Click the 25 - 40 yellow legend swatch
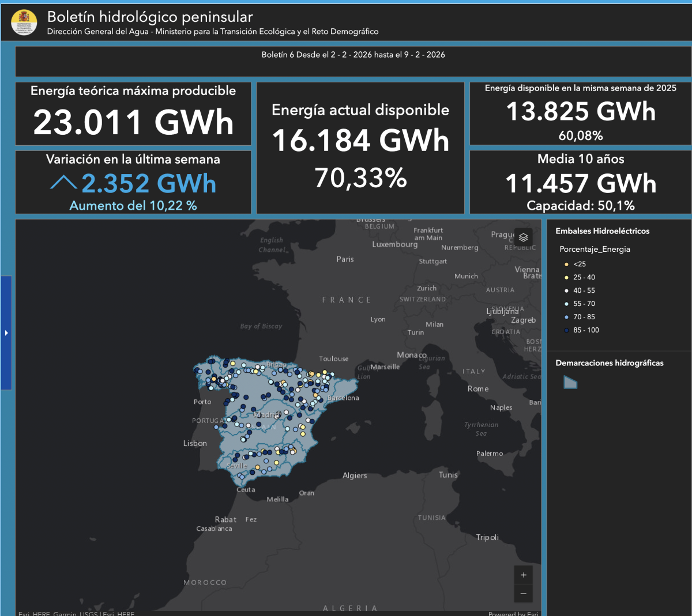 coord(566,277)
